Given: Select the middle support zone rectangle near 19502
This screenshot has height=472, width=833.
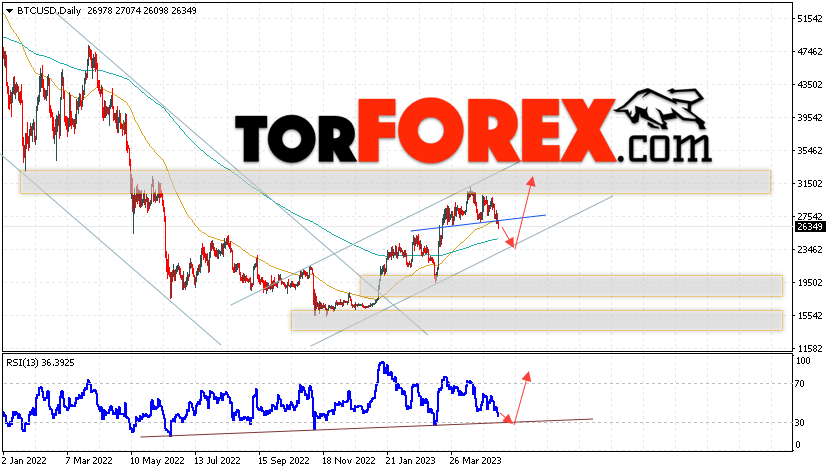Looking at the screenshot, I should click(x=571, y=286).
